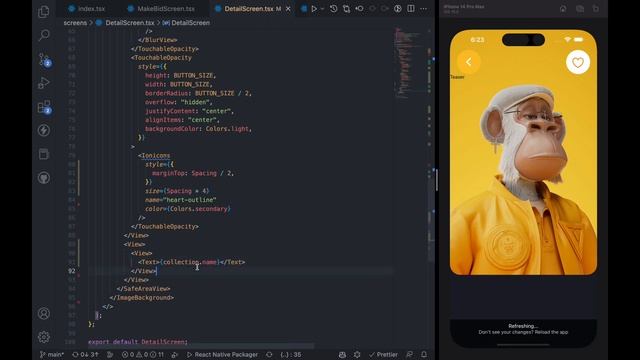This screenshot has height=360, width=640.
Task: Click the {.}: 35 status bar item
Action: (291, 355)
